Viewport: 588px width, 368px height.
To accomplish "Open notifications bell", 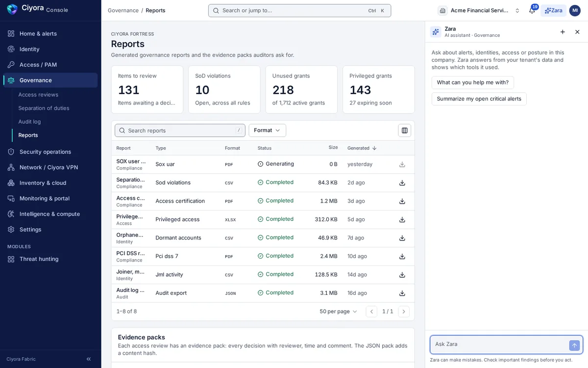I will (x=532, y=10).
